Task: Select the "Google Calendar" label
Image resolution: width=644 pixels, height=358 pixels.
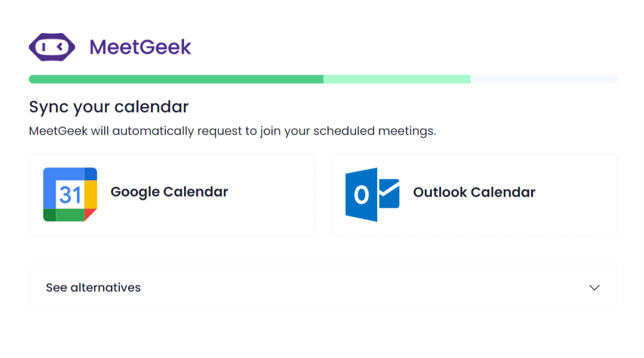Action: pos(169,192)
